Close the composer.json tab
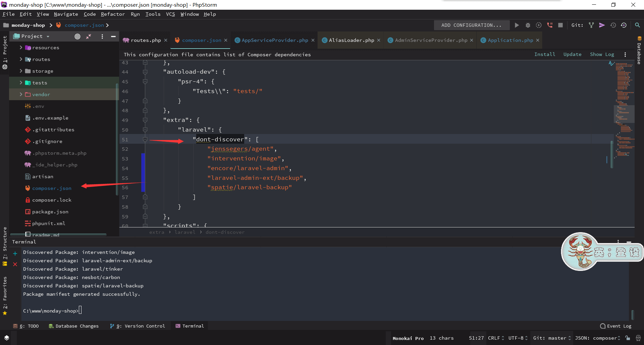Viewport: 644px width, 345px height. (226, 40)
